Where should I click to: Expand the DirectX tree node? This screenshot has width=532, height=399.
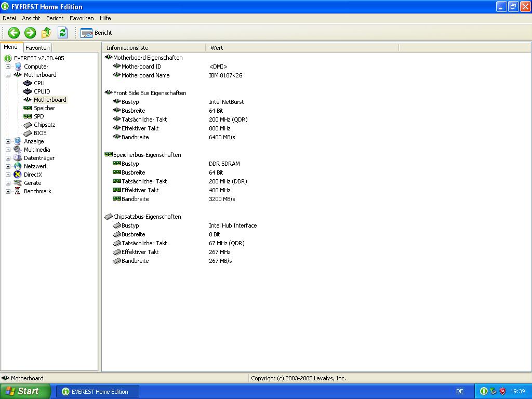8,175
